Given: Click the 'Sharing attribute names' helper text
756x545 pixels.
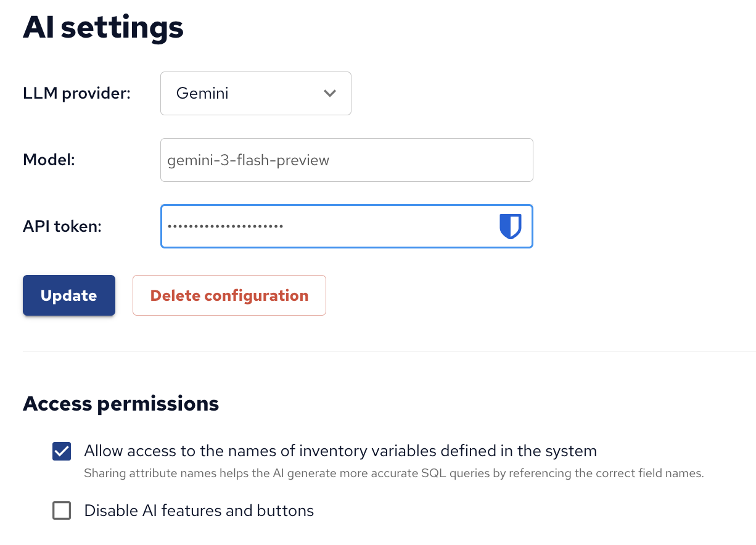Looking at the screenshot, I should (393, 473).
